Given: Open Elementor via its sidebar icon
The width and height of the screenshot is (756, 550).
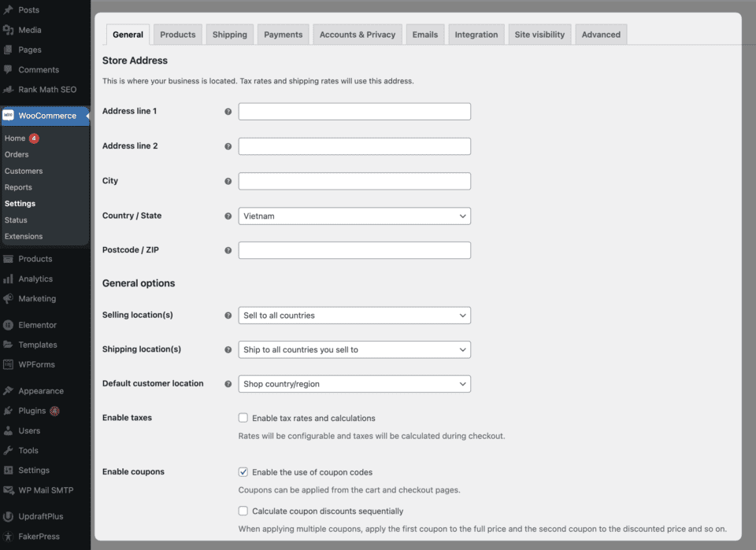Looking at the screenshot, I should click(9, 325).
